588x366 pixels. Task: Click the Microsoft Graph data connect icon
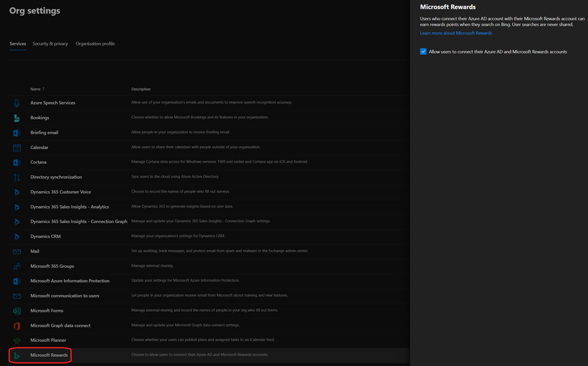point(17,325)
